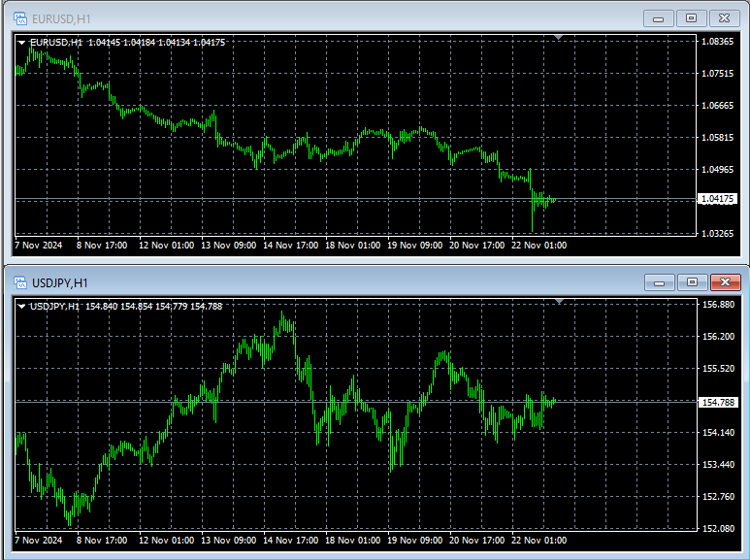Screen dimensions: 750x560
Task: Click 156.200 on the USDJPY price scale
Action: 718,337
